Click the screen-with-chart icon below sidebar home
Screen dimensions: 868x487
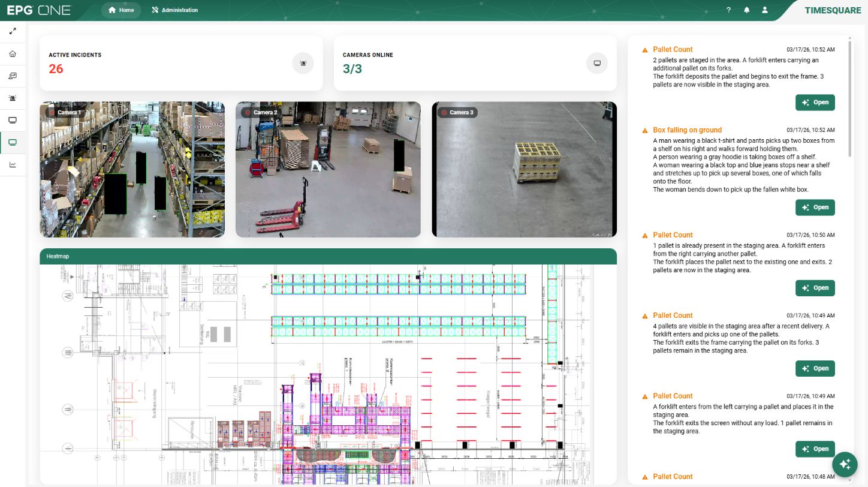pos(13,76)
